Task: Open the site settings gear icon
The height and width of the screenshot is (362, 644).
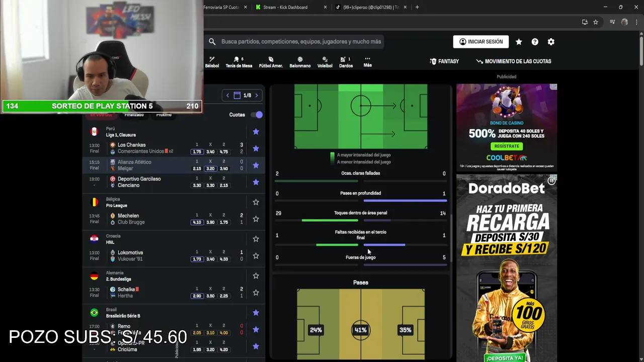Action: click(551, 42)
